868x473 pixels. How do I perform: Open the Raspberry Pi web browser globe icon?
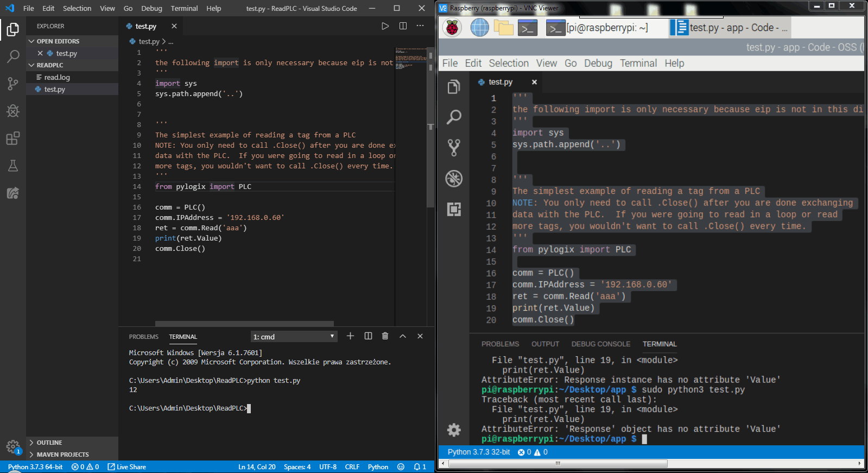pos(479,27)
